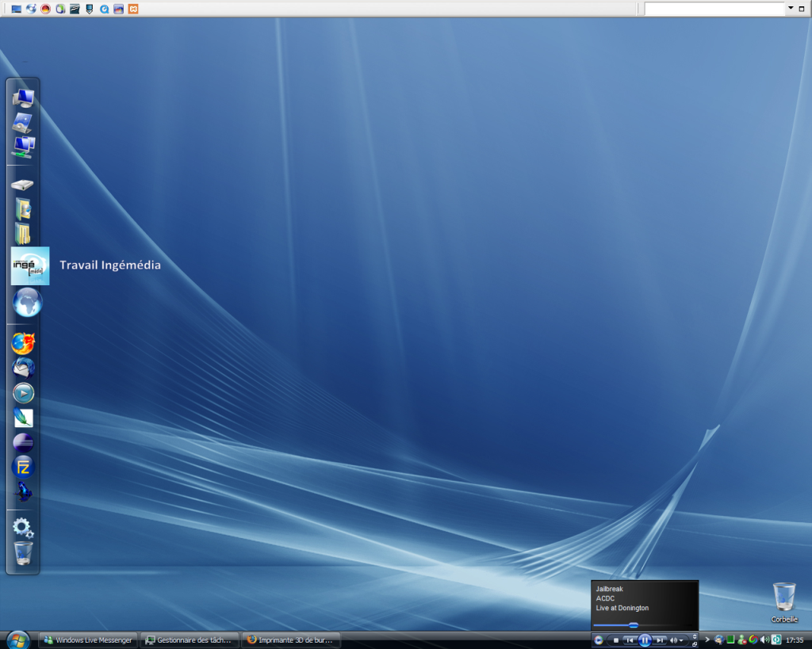This screenshot has width=812, height=649.
Task: Pause the Jailbreak track
Action: [645, 640]
